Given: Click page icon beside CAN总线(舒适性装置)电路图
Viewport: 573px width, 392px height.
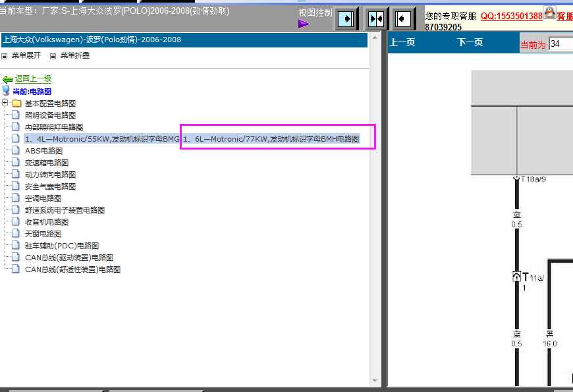Looking at the screenshot, I should 15,269.
